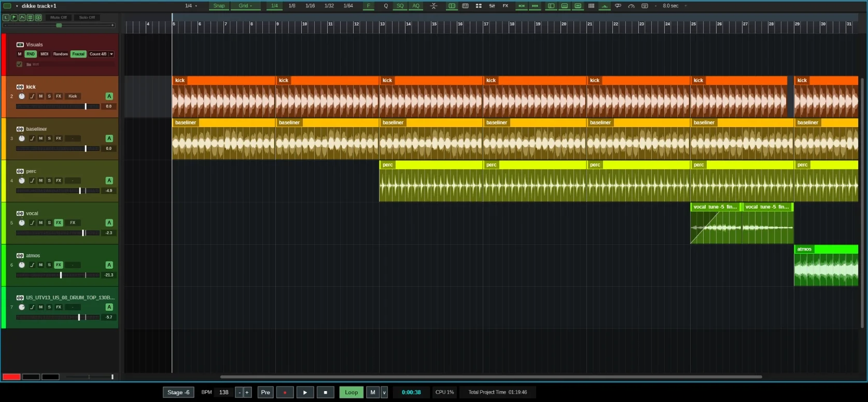Open the Kick effect preset selector on kick track
This screenshot has height=402, width=868.
tap(73, 96)
